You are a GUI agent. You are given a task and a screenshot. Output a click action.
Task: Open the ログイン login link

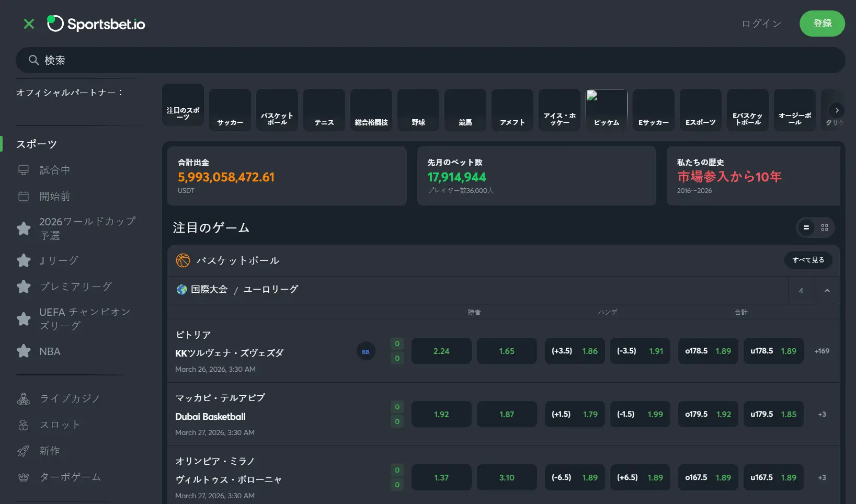[x=761, y=24]
